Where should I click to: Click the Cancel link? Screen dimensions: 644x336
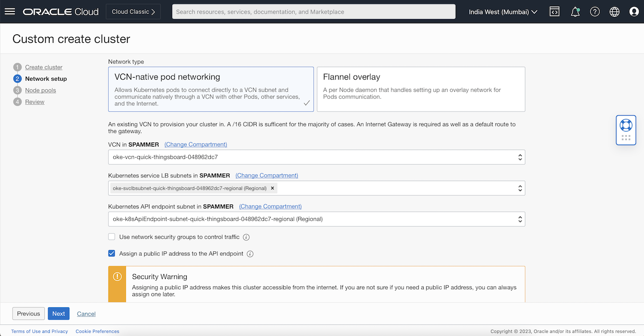[x=86, y=314]
